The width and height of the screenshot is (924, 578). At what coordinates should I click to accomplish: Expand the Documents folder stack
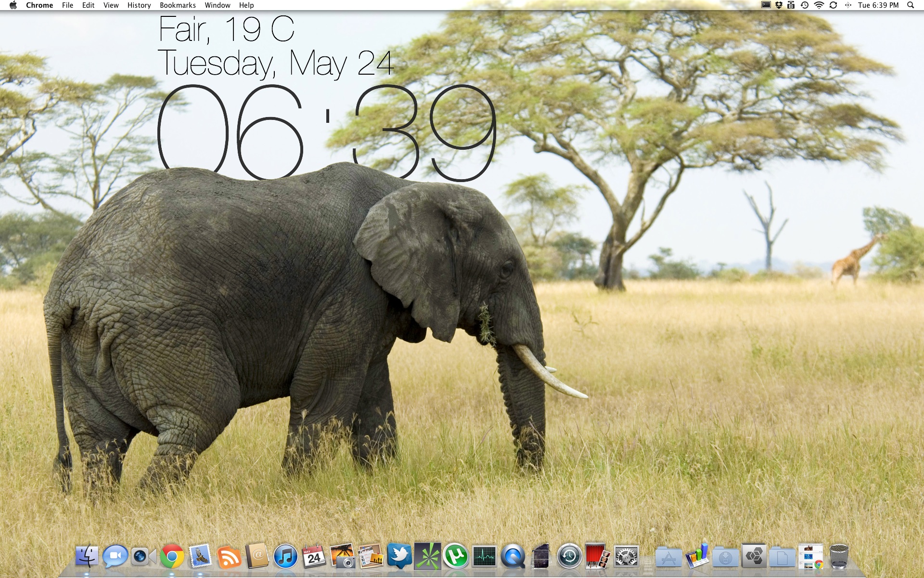[782, 558]
